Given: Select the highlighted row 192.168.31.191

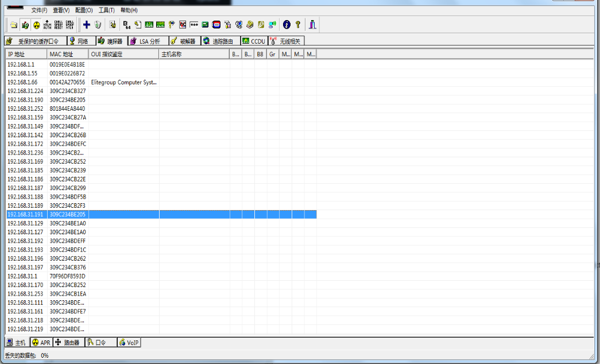Looking at the screenshot, I should 161,214.
